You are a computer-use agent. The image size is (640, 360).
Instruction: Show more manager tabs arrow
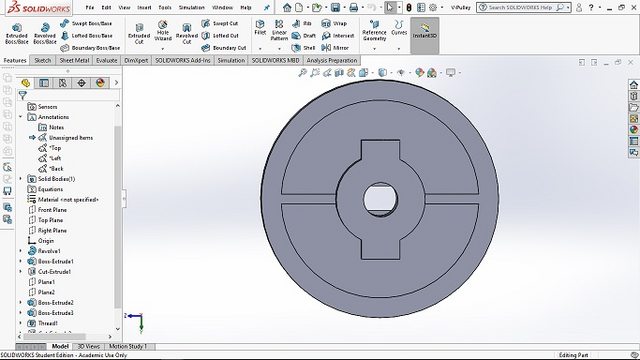[116, 83]
